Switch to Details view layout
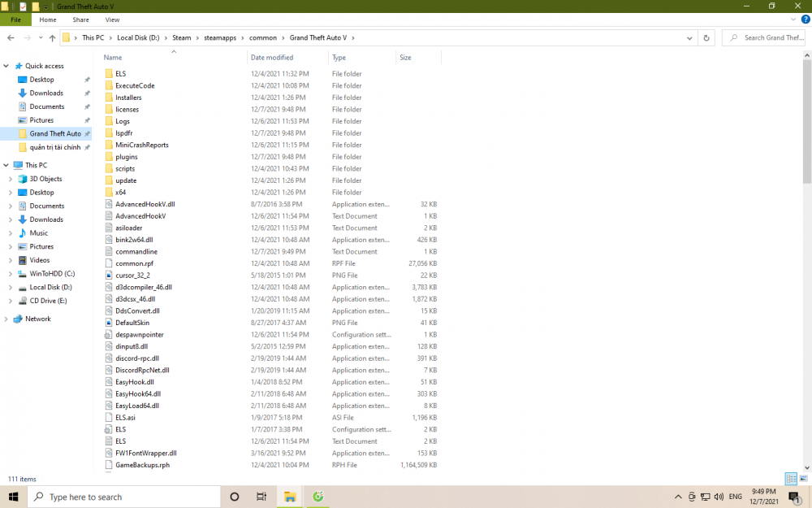 click(790, 479)
